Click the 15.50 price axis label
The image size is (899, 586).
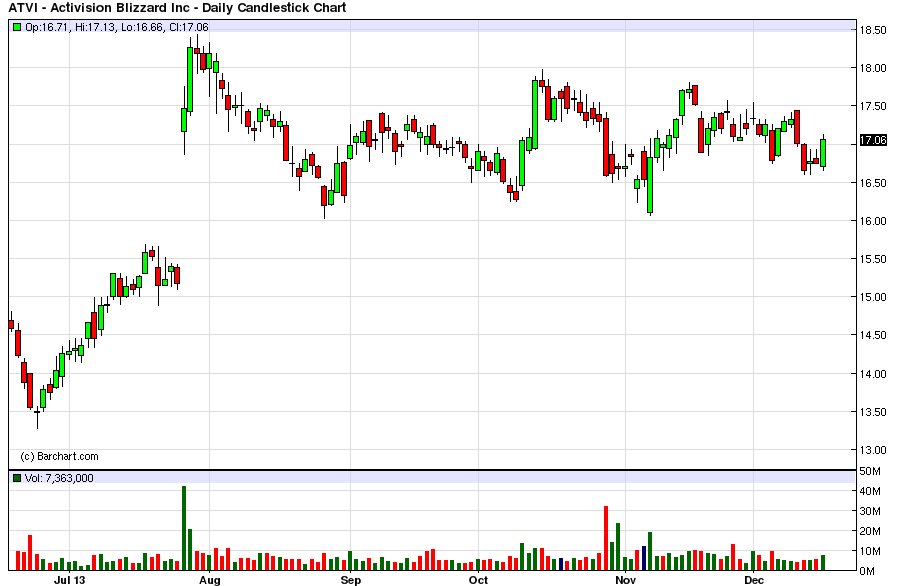[873, 259]
